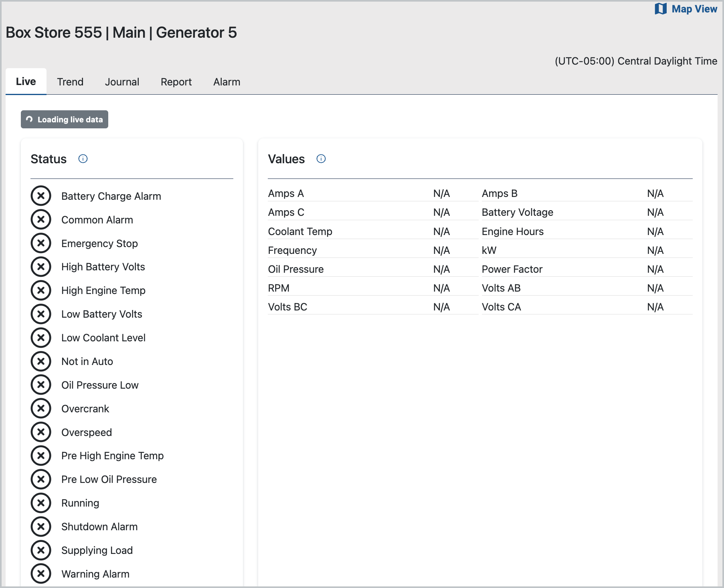Image resolution: width=724 pixels, height=588 pixels.
Task: Click the Engine Hours label
Action: pos(512,231)
